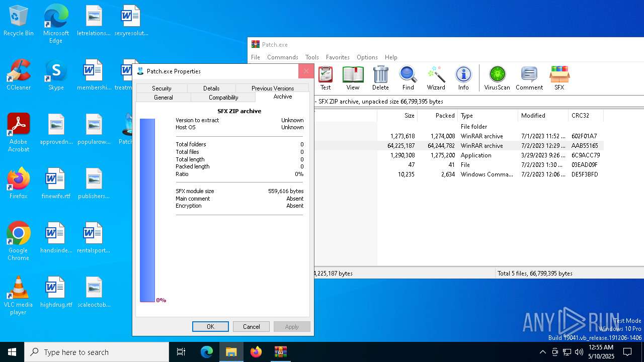The height and width of the screenshot is (362, 644).
Task: Sort WinRAR list by Size column
Action: point(397,115)
